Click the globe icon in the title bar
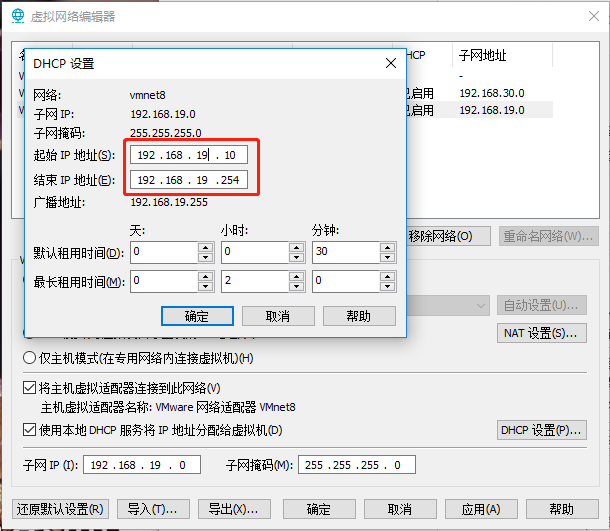 click(17, 16)
